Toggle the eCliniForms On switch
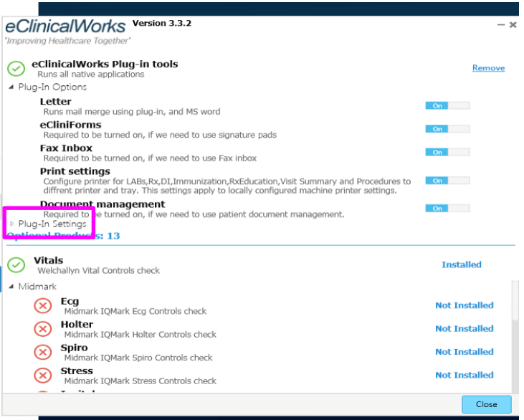The width and height of the screenshot is (524, 420). 447,129
